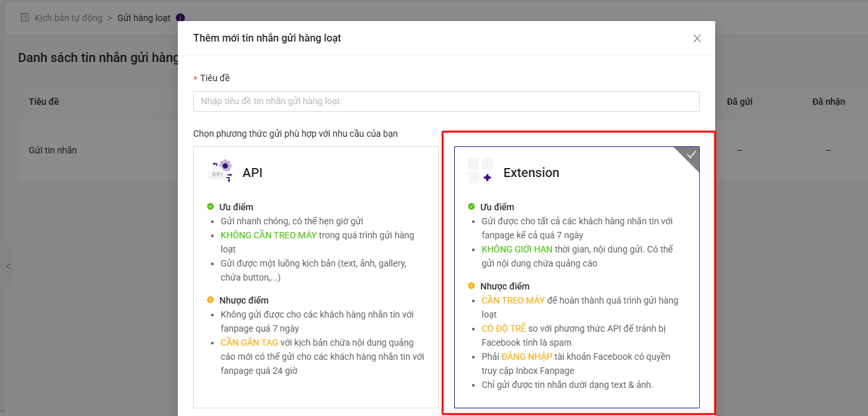Expand the left sidebar with the chevron handle

[x=8, y=266]
